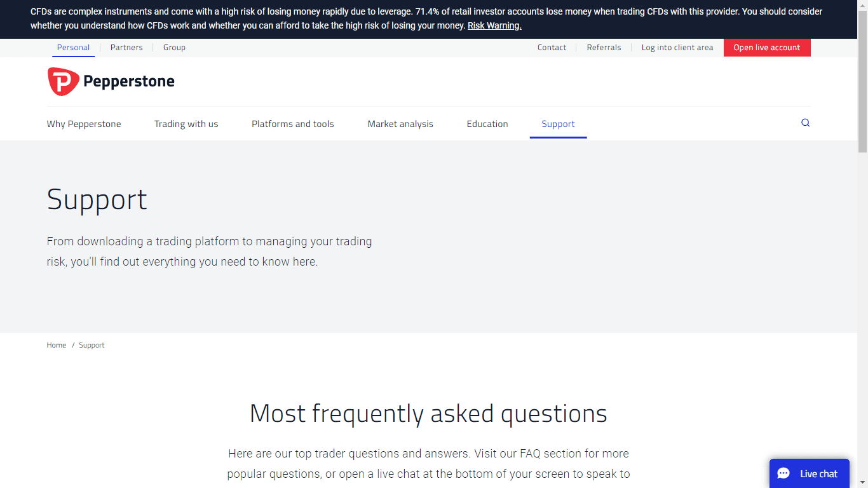Open the Referrals page

[604, 47]
